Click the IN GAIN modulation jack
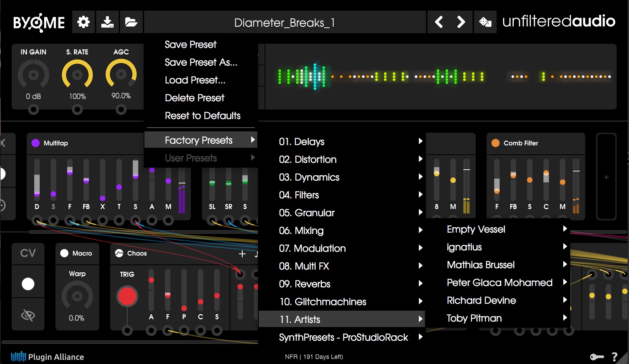Viewport: 629px width, 364px height. coord(34,109)
